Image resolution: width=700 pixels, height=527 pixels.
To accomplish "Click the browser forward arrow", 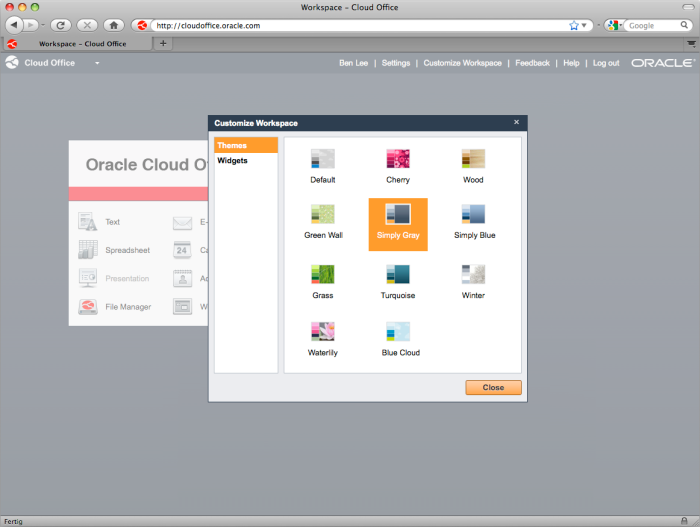I will [30, 25].
